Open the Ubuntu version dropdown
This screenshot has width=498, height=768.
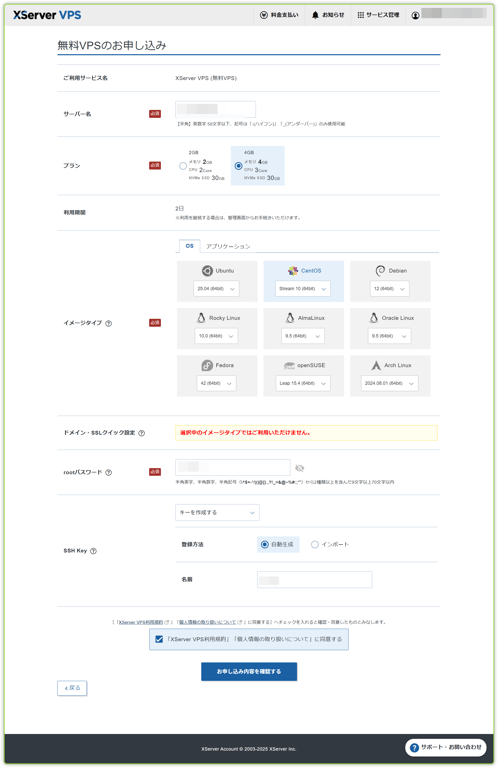(216, 289)
